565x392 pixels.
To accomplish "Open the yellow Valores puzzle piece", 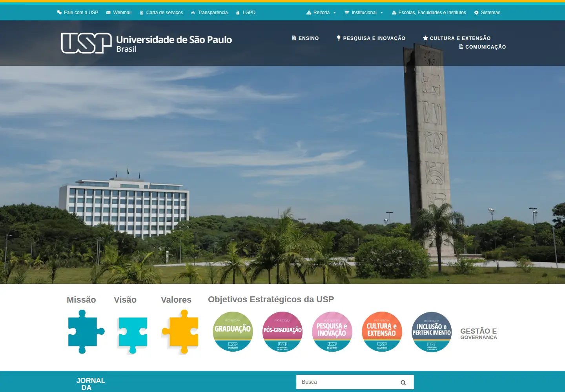I will [x=180, y=332].
